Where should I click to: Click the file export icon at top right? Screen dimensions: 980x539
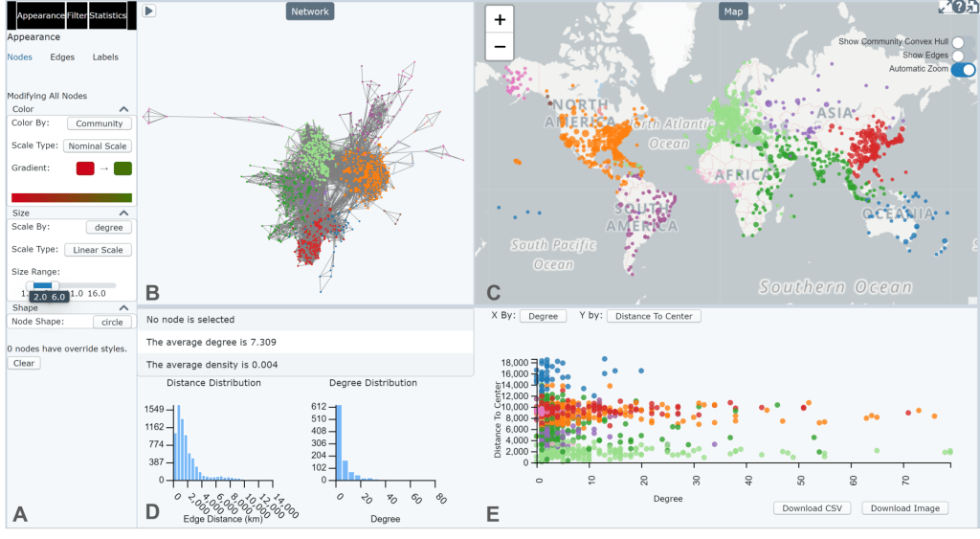coord(972,7)
